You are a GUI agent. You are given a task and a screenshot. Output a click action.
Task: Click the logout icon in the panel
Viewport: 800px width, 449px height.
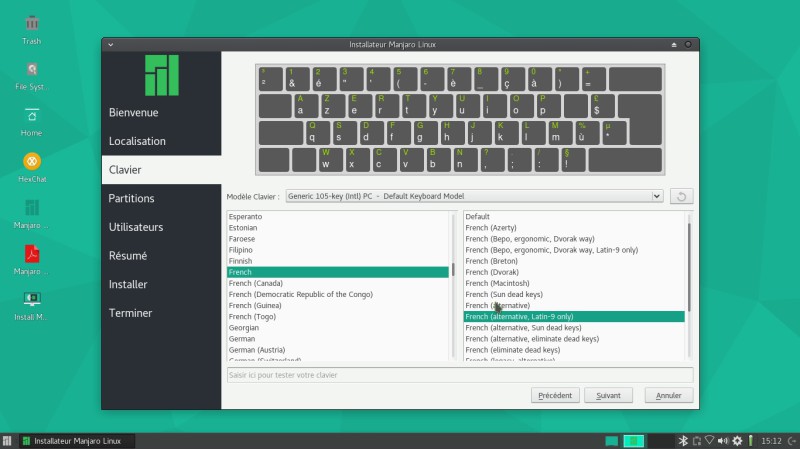792,441
